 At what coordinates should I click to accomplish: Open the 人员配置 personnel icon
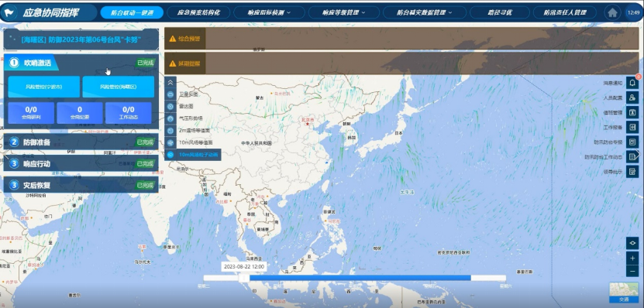pyautogui.click(x=632, y=98)
